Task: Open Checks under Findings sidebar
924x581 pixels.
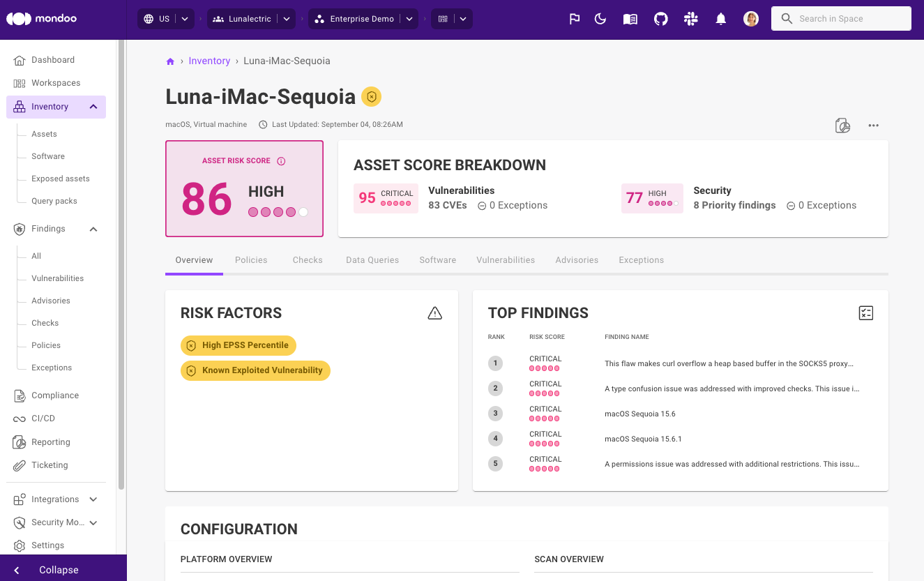Action: click(x=45, y=323)
